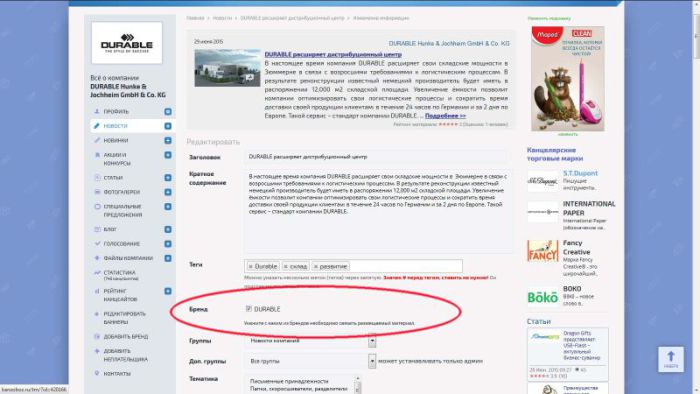
Task: Click the plus icon next to Голосование
Action: [168, 244]
